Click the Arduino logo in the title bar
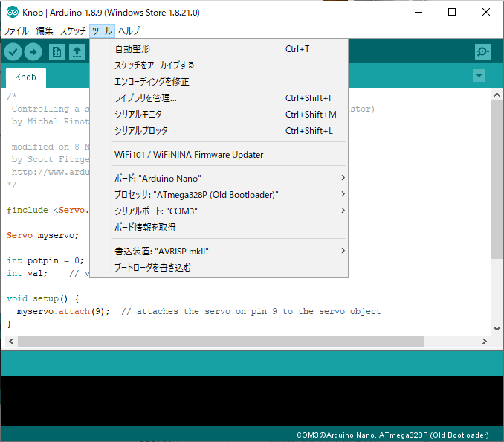Image resolution: width=504 pixels, height=442 pixels. [13, 12]
